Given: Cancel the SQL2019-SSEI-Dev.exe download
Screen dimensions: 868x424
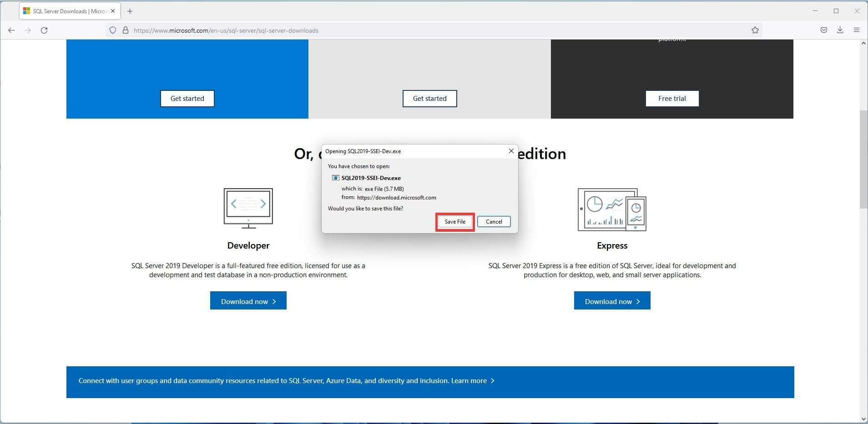Looking at the screenshot, I should [x=494, y=221].
